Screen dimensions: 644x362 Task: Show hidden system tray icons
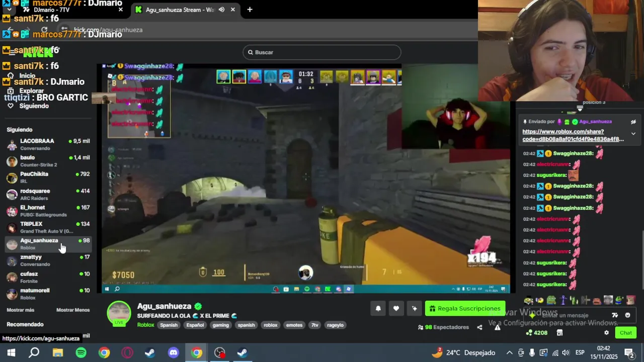point(509,353)
